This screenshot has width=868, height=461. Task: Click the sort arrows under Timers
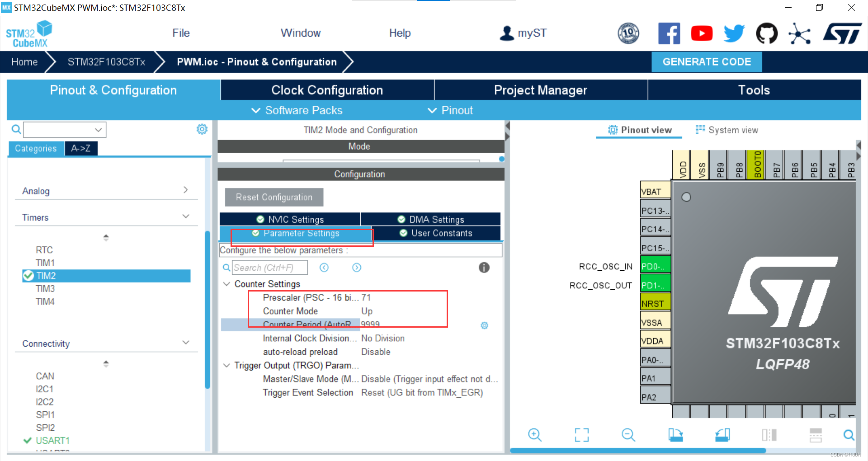coord(106,237)
